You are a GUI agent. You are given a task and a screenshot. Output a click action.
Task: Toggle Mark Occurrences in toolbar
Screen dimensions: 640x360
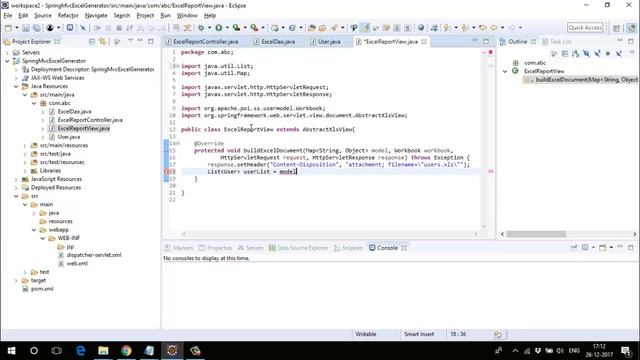pyautogui.click(x=365, y=28)
